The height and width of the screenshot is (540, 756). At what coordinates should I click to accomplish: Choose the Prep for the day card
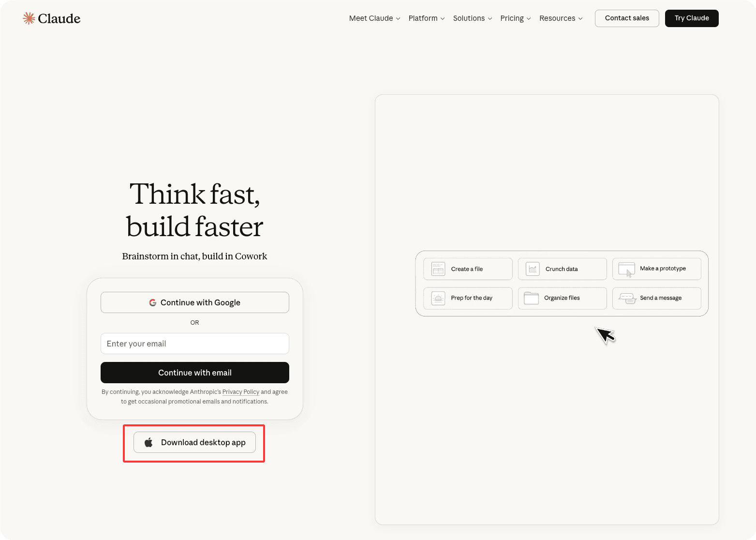468,298
